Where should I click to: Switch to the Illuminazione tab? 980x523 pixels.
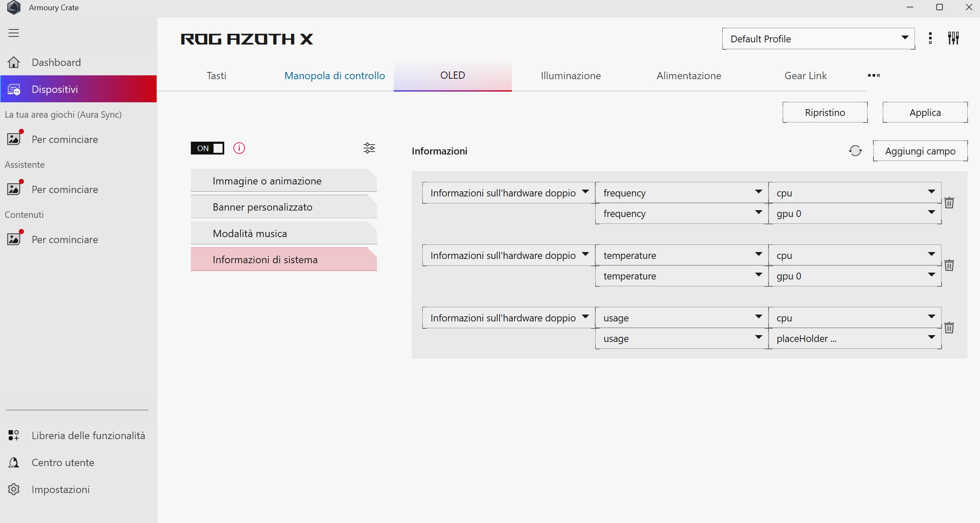click(571, 76)
